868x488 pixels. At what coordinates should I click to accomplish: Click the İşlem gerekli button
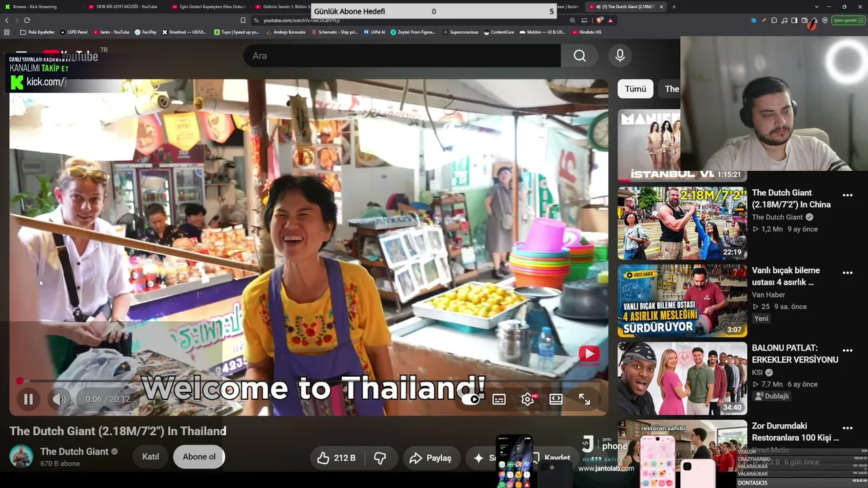[848, 20]
